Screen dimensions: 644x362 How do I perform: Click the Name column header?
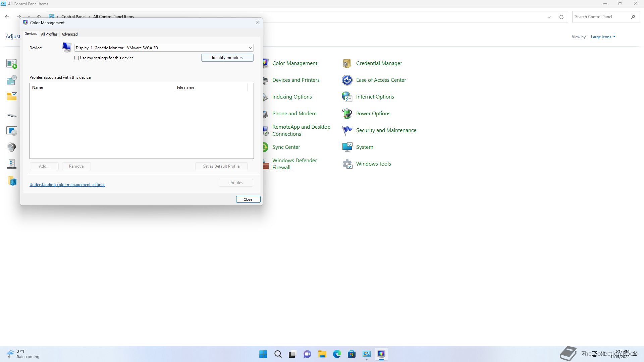pyautogui.click(x=102, y=87)
